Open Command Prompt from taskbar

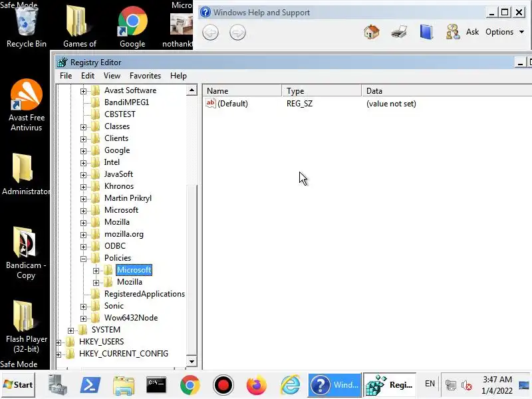pos(156,386)
